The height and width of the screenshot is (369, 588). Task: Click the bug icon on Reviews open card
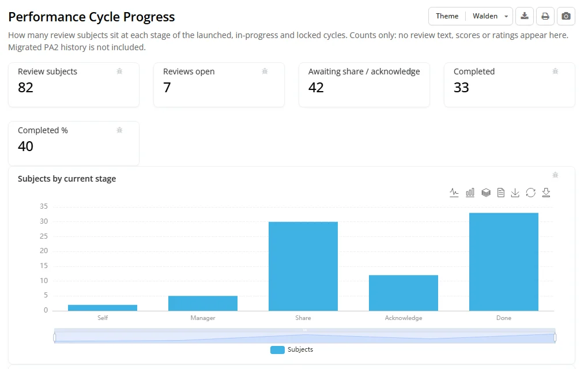click(265, 71)
